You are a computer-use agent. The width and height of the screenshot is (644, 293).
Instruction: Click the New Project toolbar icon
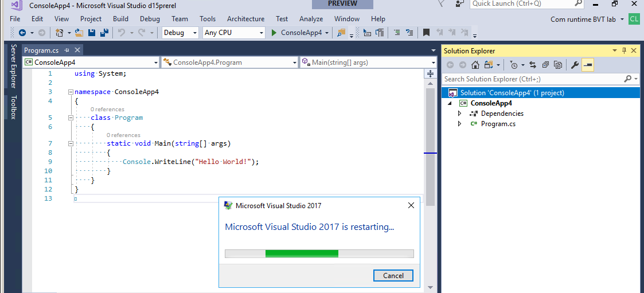(x=60, y=33)
